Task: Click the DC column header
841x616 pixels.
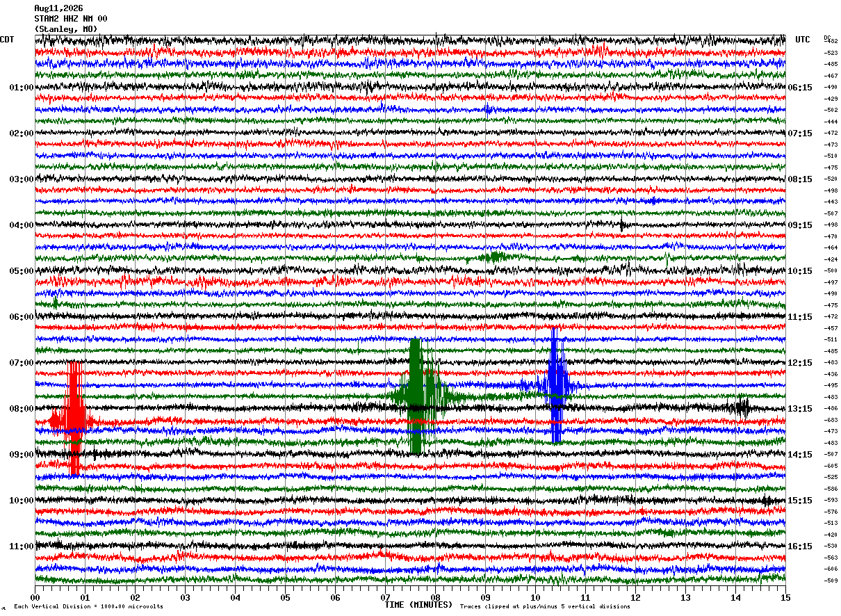Action: pos(827,37)
